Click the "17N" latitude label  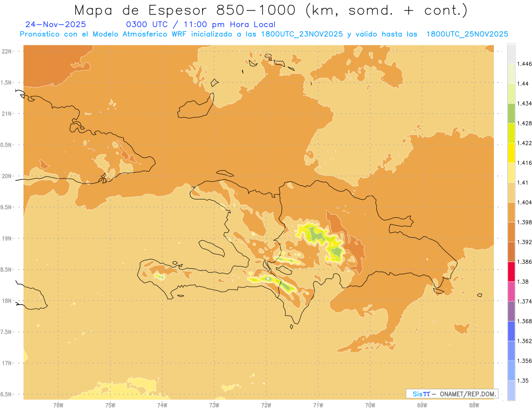click(x=7, y=363)
